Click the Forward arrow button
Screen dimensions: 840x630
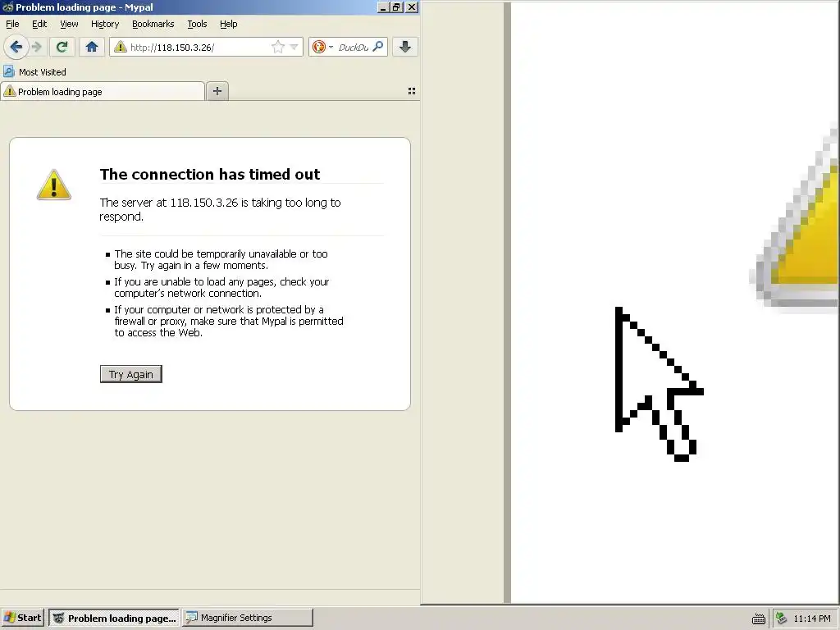(37, 47)
